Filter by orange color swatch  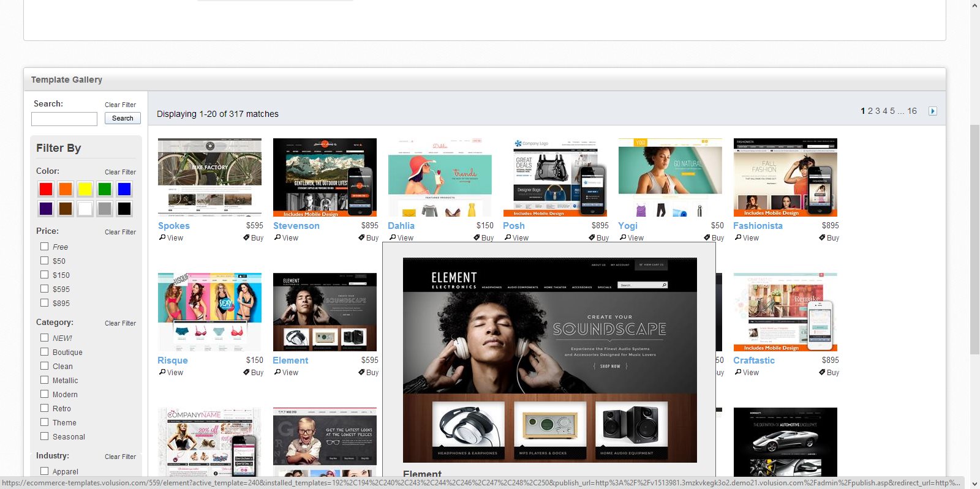(66, 189)
